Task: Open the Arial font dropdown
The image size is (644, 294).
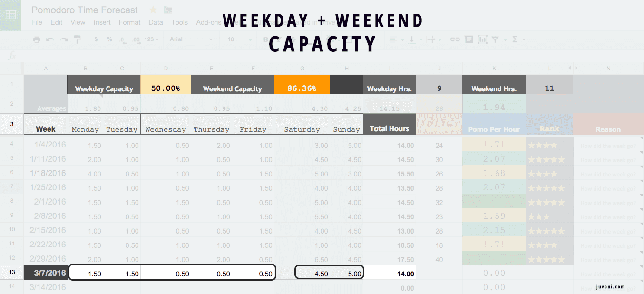Action: [190, 39]
